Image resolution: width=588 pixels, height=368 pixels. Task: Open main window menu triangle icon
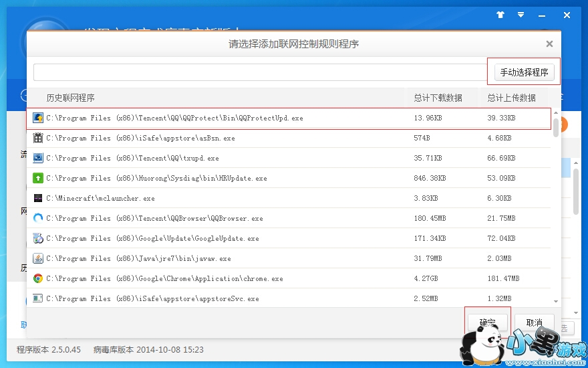tap(521, 15)
